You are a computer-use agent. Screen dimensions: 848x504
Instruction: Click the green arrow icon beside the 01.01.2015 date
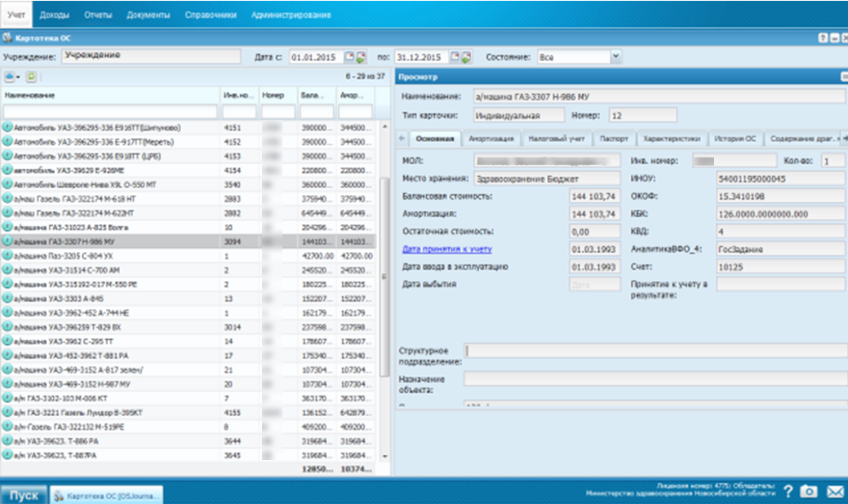point(361,57)
